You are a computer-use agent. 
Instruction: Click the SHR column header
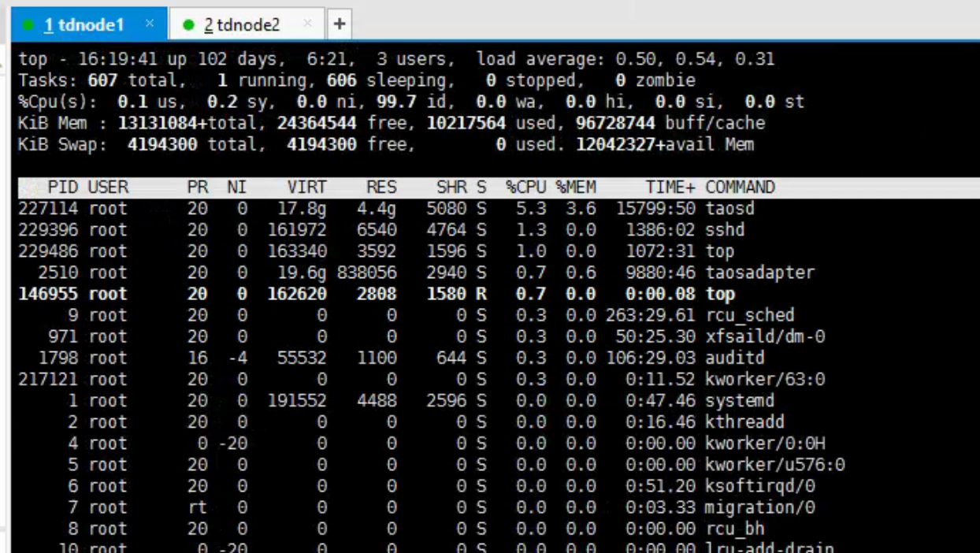point(451,187)
